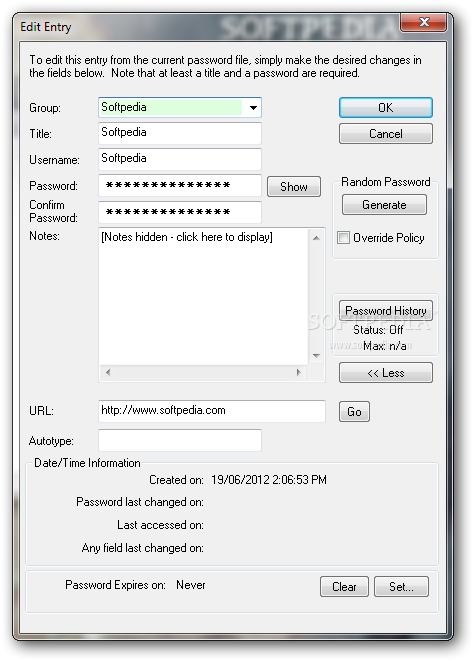Reveal the hidden notes text area
This screenshot has width=474, height=661.
[204, 296]
